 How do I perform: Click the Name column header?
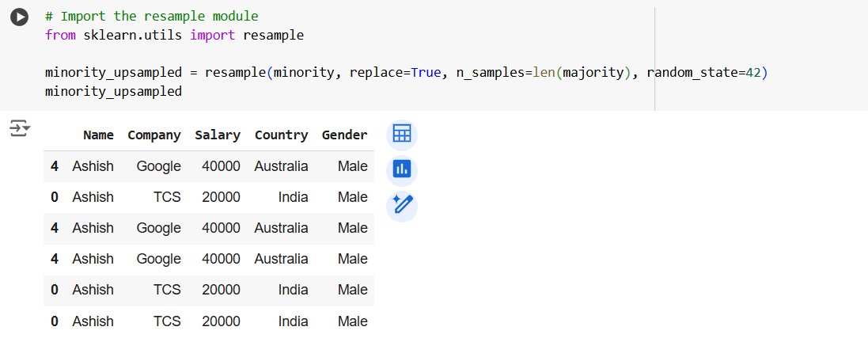[98, 135]
